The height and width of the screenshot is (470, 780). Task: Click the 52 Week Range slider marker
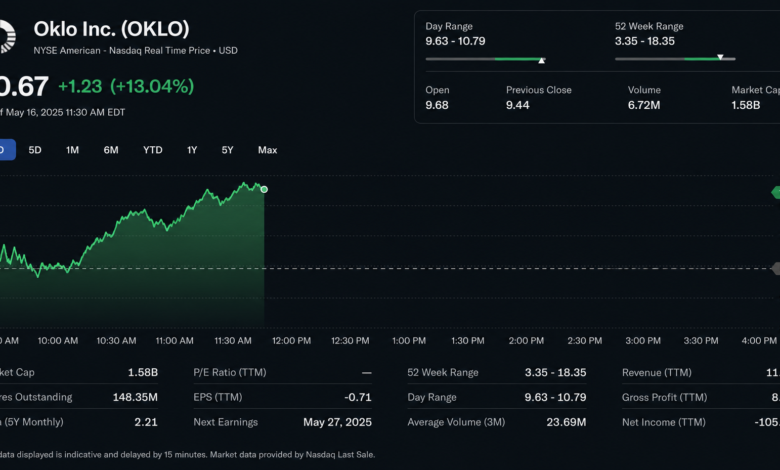click(720, 57)
